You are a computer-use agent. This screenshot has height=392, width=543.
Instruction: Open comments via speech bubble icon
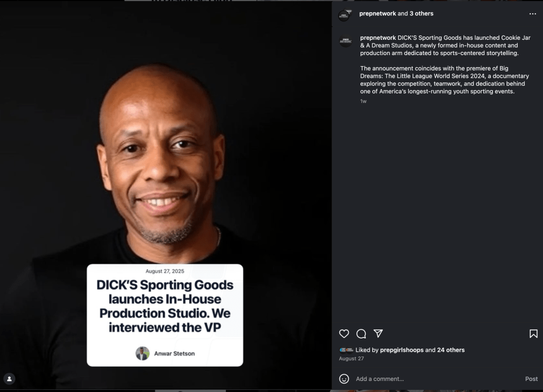(x=361, y=334)
